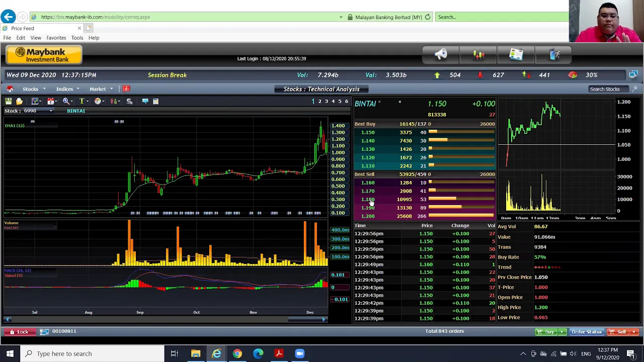Open the announcements megaphone icon
The width and height of the screenshot is (644, 362).
pyautogui.click(x=441, y=54)
